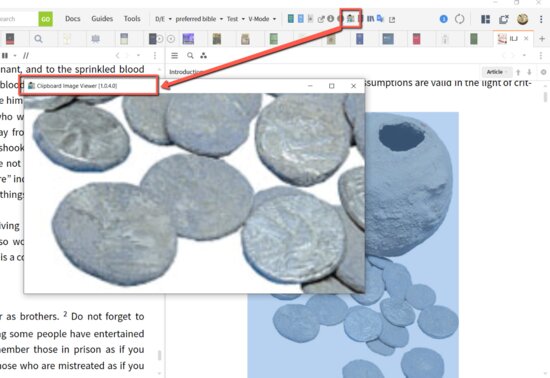Viewport: 550px width, 378px height.
Task: Expand the V-Mode dropdown
Action: coord(262,19)
